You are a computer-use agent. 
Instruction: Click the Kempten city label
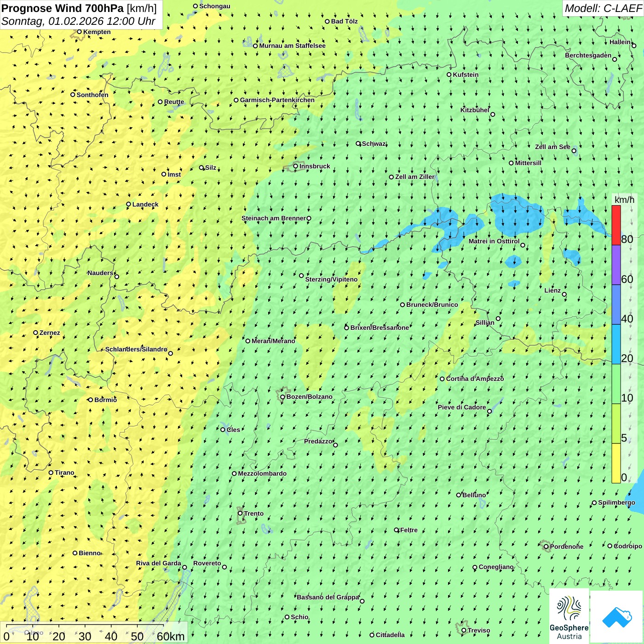[97, 32]
